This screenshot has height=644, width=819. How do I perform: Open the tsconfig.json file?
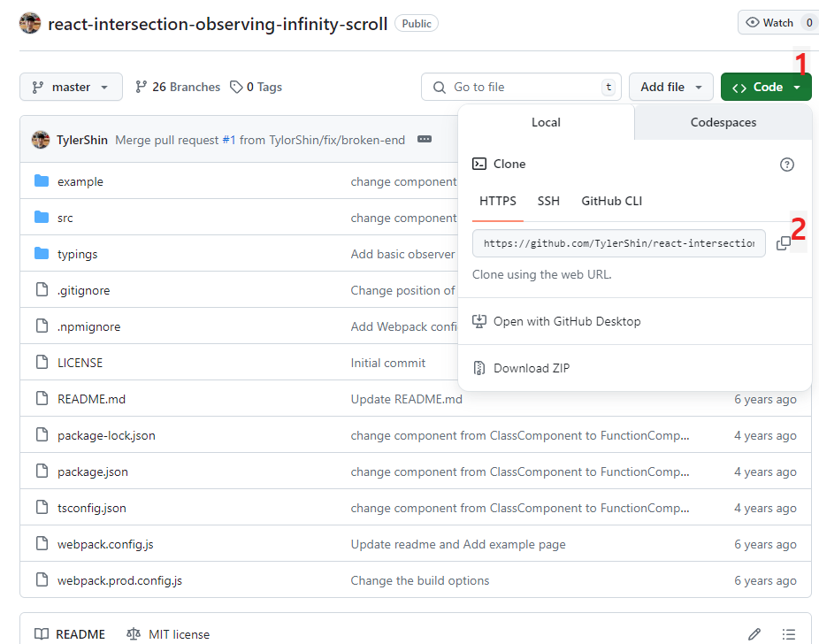coord(92,508)
